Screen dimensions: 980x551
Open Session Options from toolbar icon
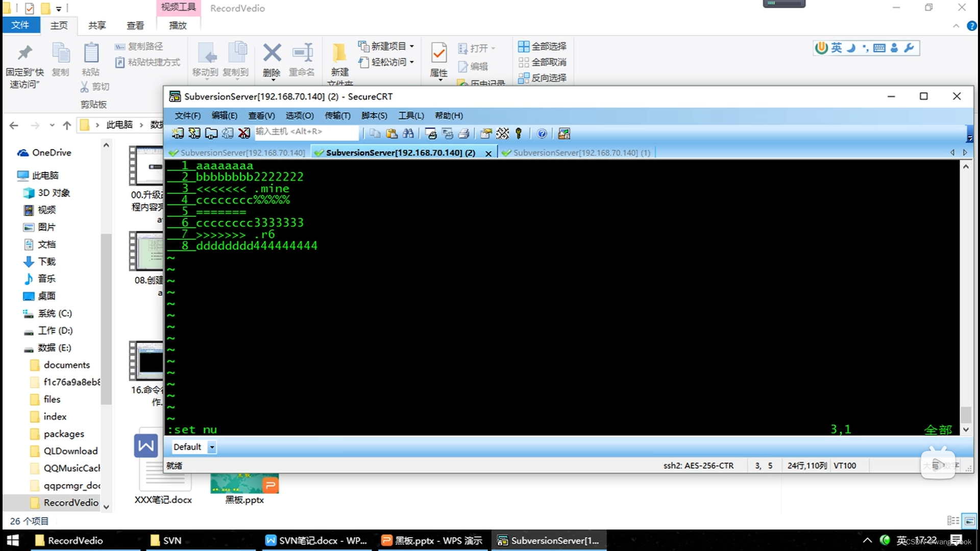coord(486,133)
